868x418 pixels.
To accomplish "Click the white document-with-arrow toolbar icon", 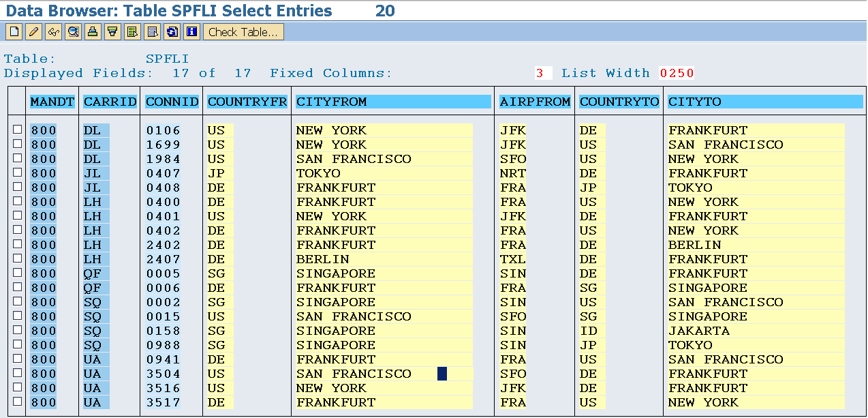I will click(153, 31).
